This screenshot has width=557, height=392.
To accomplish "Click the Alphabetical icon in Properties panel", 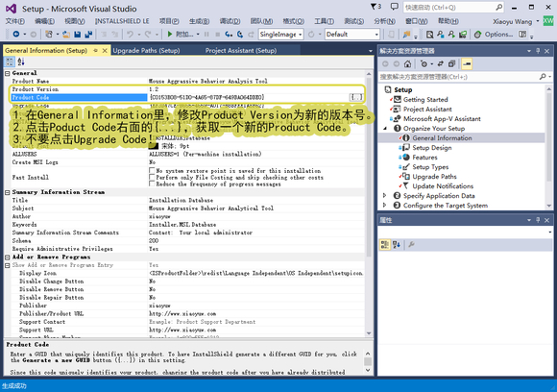I will pos(397,244).
